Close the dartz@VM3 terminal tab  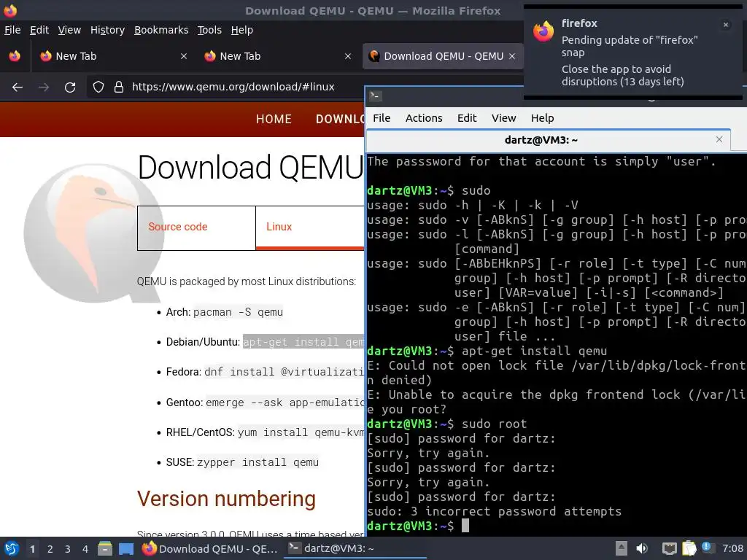coord(719,139)
